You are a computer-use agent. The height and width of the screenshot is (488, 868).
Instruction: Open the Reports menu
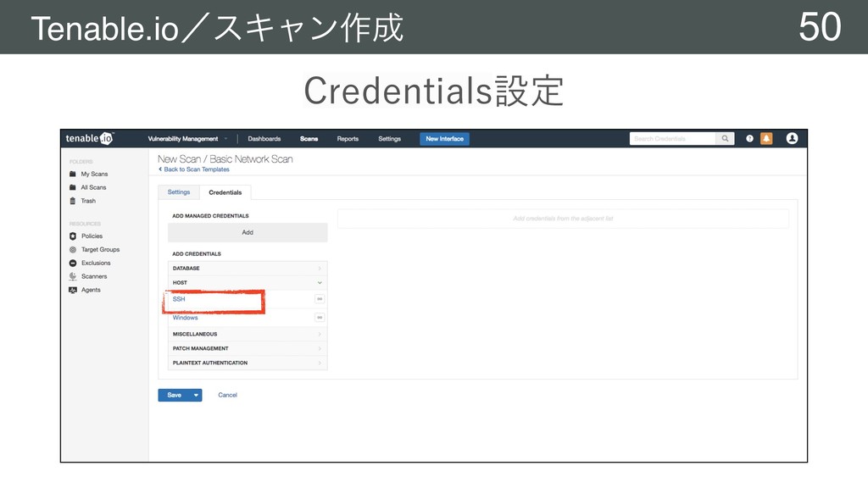(348, 139)
